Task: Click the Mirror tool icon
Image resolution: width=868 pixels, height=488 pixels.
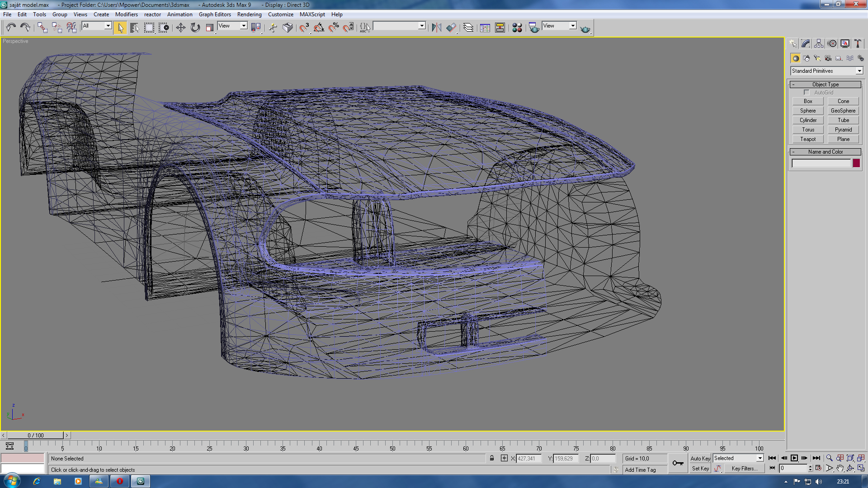Action: pyautogui.click(x=436, y=28)
